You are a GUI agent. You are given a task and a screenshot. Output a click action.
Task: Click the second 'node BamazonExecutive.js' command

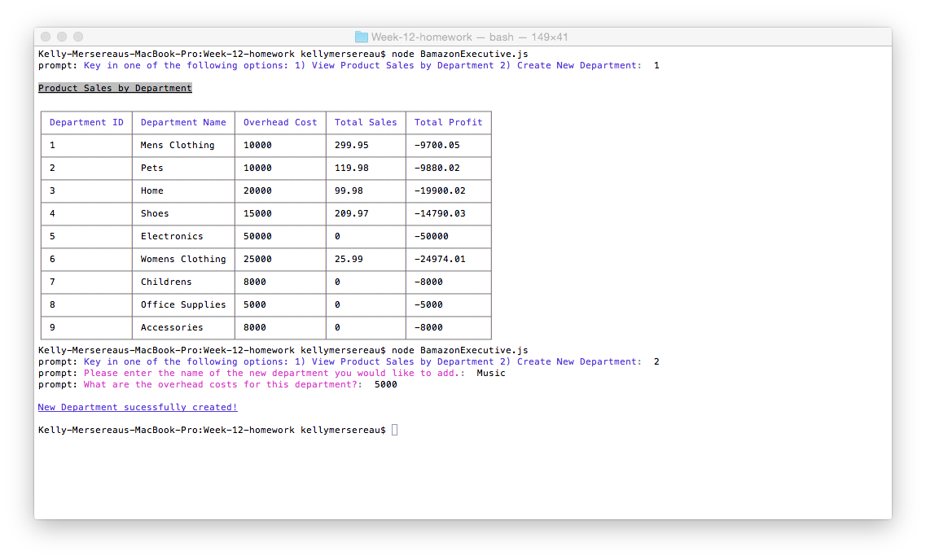(x=460, y=351)
